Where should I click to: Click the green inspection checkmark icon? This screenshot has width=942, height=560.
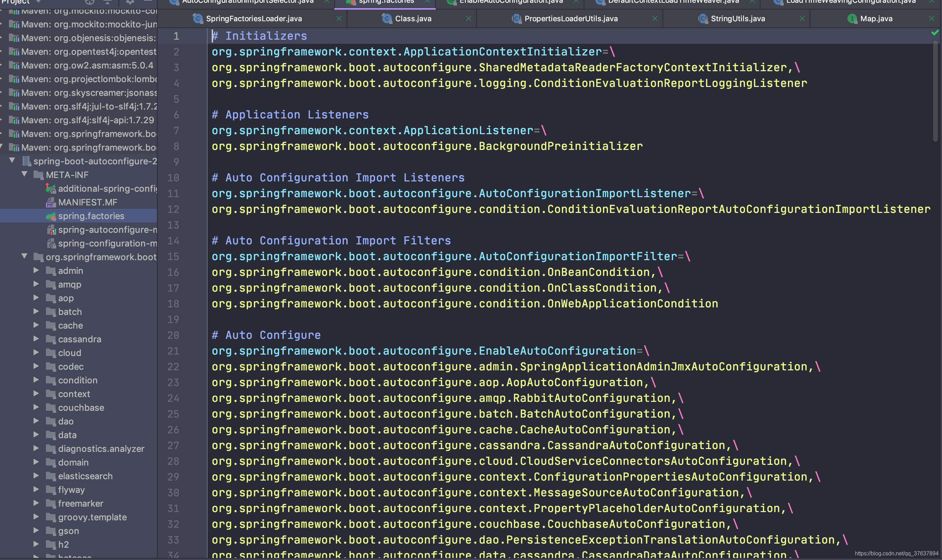tap(934, 33)
